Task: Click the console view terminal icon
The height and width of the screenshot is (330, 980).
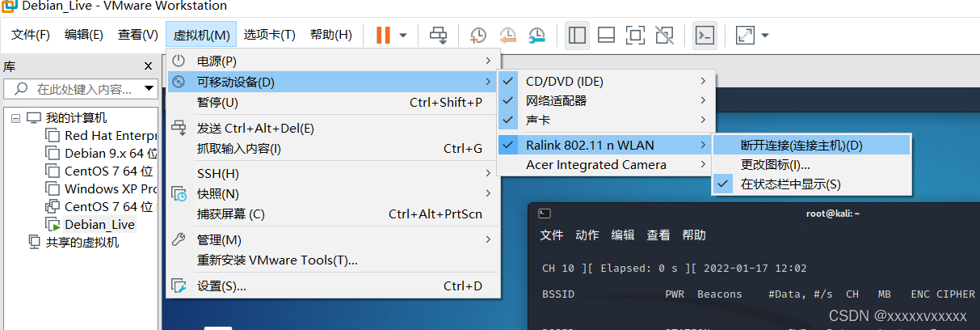Action: [705, 35]
